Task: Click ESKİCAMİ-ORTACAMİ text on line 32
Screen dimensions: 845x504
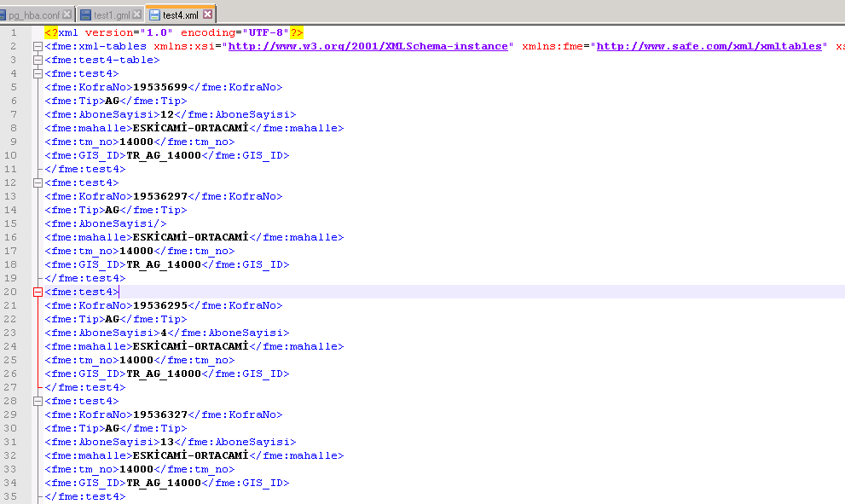Action: point(191,455)
